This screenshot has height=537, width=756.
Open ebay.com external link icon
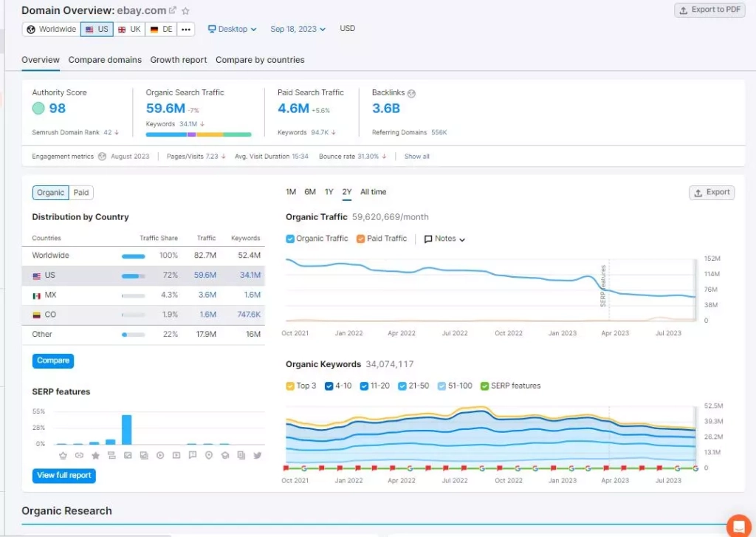click(x=172, y=10)
